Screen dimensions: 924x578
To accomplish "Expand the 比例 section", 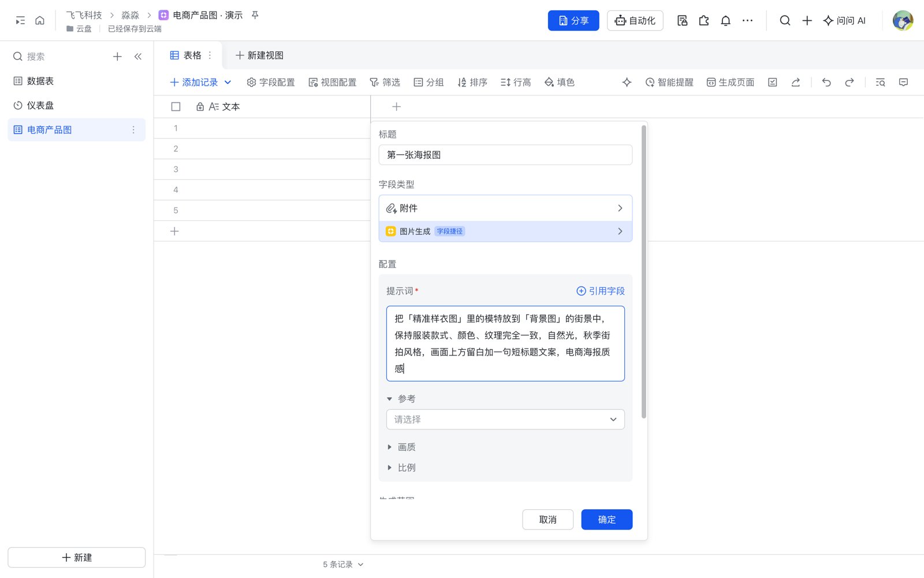I will point(401,468).
